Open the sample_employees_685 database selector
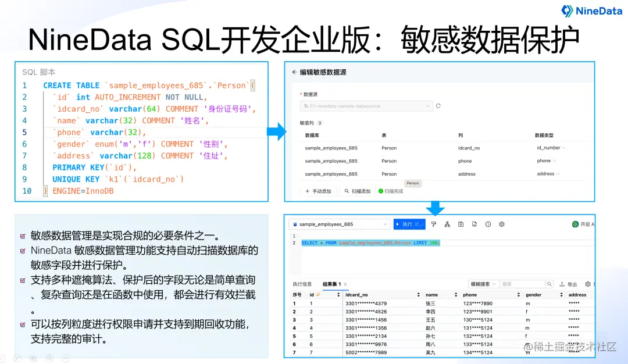 tap(339, 224)
